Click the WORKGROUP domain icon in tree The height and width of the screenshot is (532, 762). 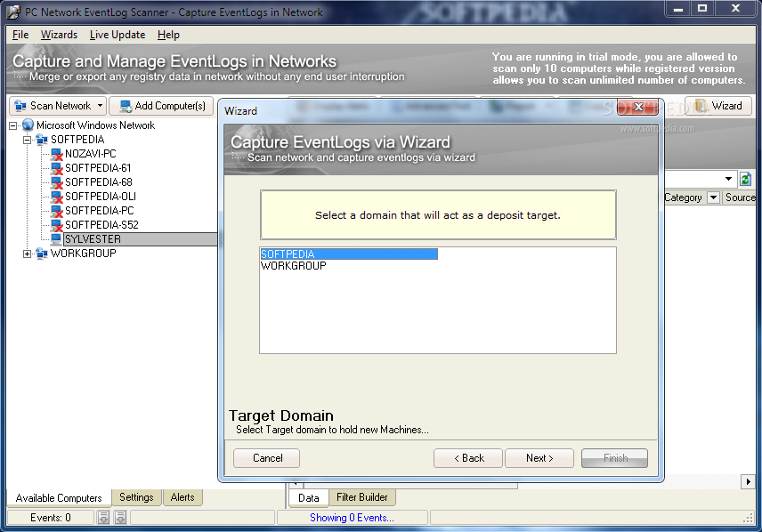tap(42, 254)
